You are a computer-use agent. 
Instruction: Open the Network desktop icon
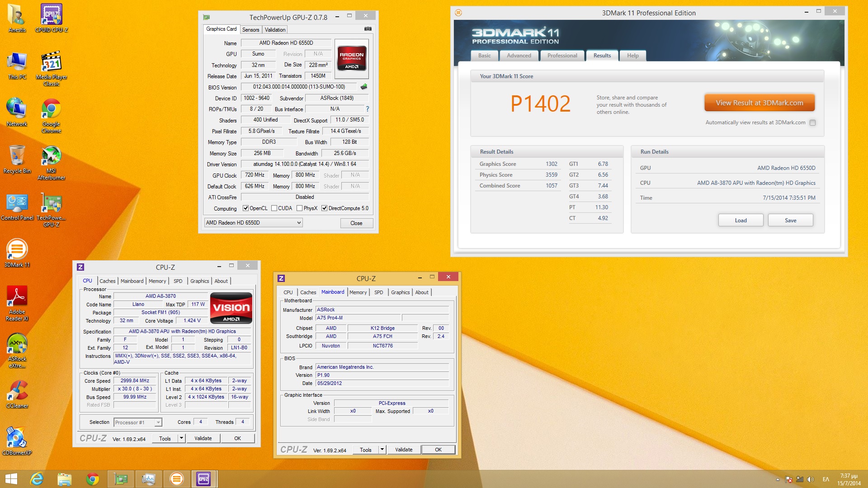(x=17, y=113)
